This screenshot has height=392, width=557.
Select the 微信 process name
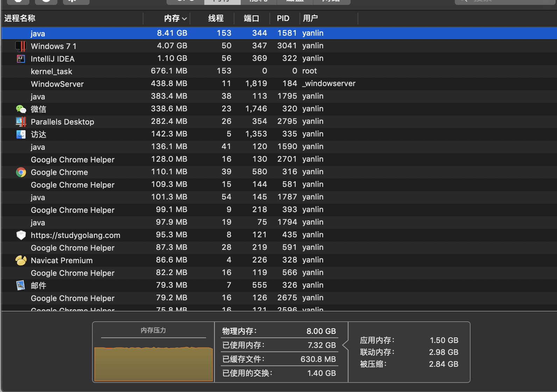[38, 109]
